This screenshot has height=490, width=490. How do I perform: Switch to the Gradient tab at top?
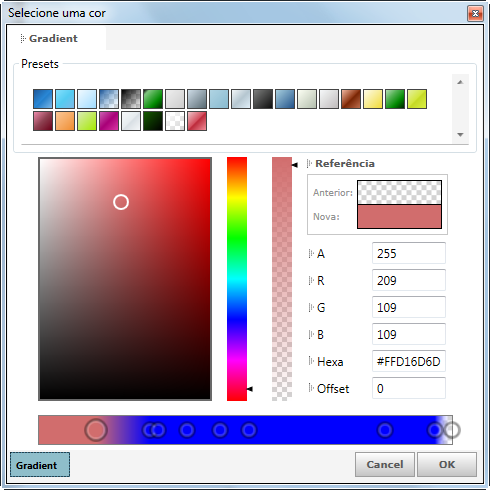tap(53, 38)
